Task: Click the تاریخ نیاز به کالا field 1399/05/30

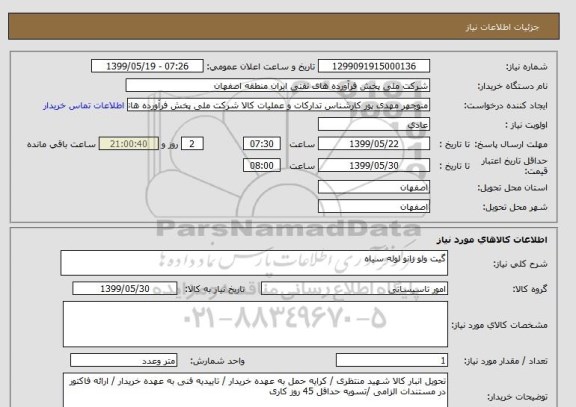Action: click(125, 289)
